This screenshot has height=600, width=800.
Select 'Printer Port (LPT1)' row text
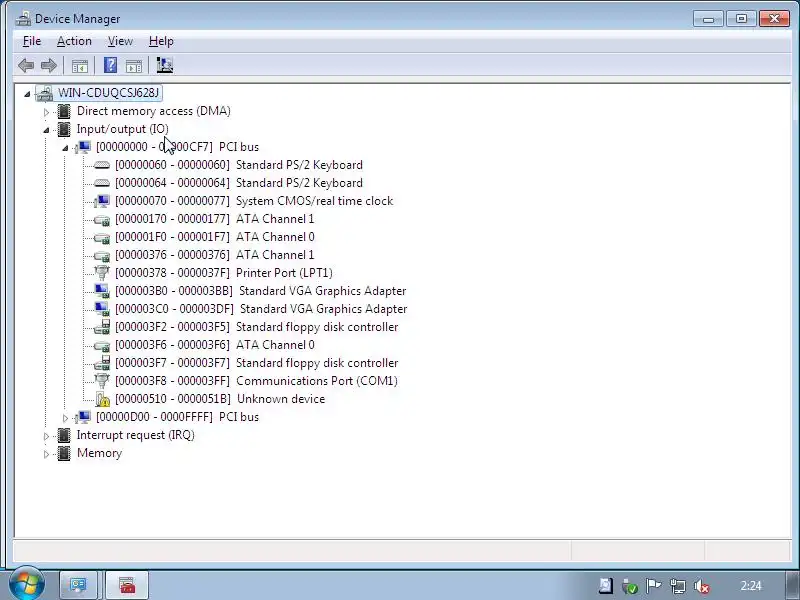click(x=284, y=273)
